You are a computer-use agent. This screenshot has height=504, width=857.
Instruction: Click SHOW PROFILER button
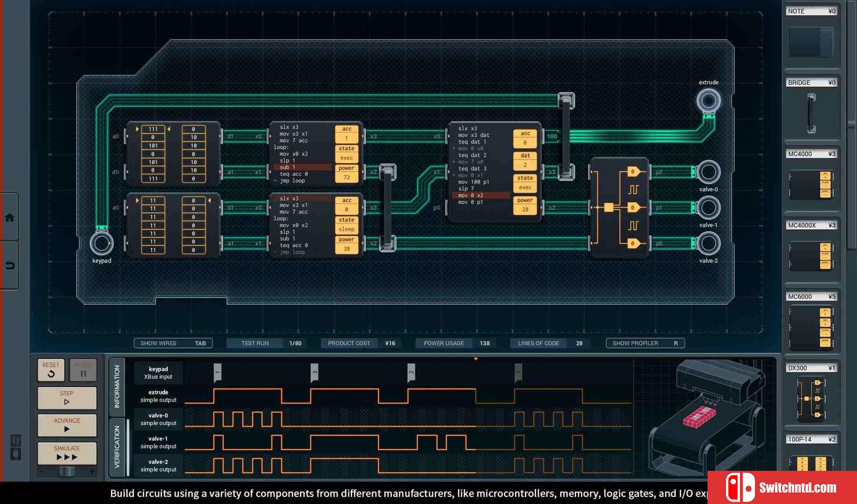pyautogui.click(x=645, y=343)
